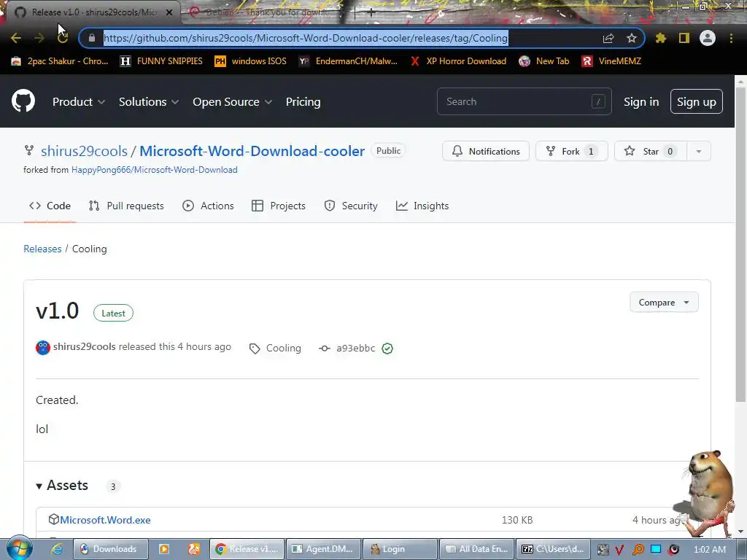Open the Agent.DM... taskbar window
The width and height of the screenshot is (747, 560).
pos(323,549)
